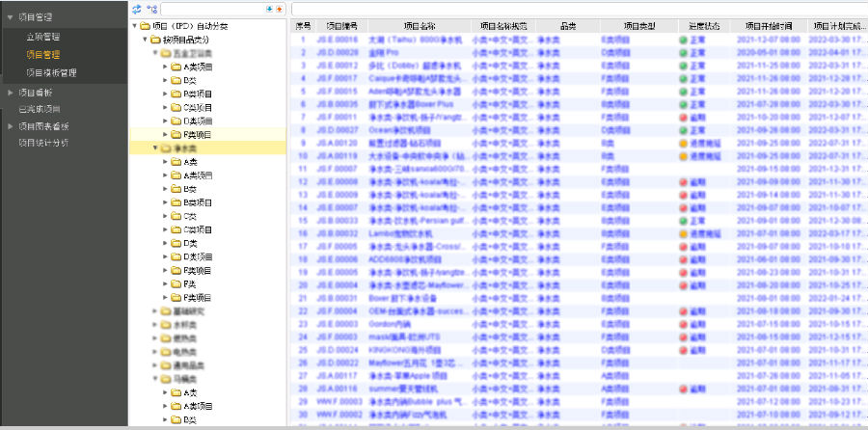
Task: Click the tree structure icon beside refresh
Action: click(x=151, y=9)
